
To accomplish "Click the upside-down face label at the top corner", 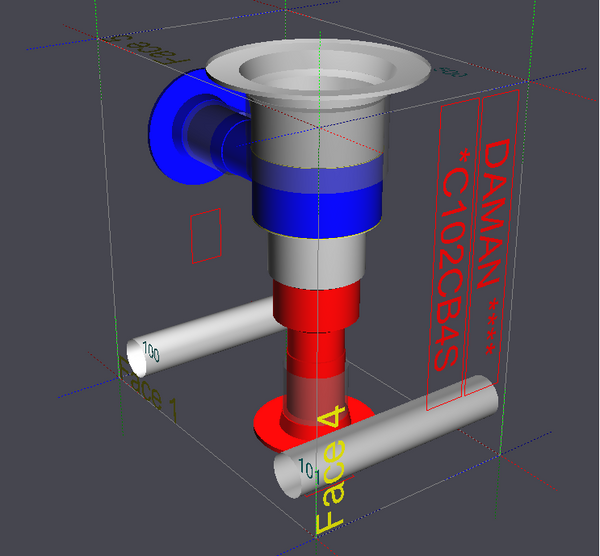I will point(150,50).
